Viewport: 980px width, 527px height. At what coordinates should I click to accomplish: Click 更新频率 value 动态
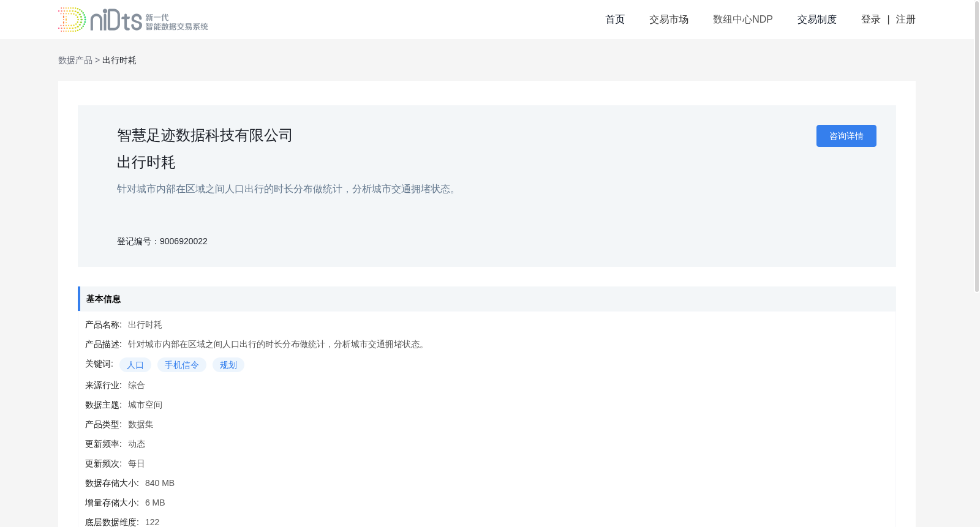point(137,444)
